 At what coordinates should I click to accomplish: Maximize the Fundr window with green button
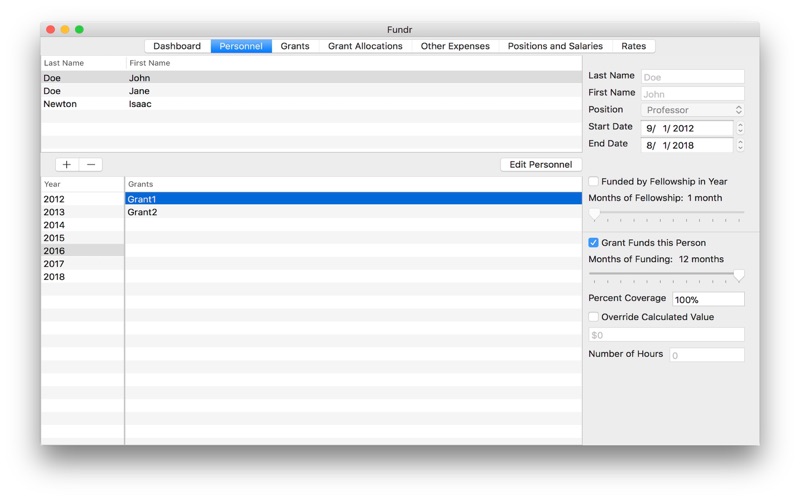point(79,30)
